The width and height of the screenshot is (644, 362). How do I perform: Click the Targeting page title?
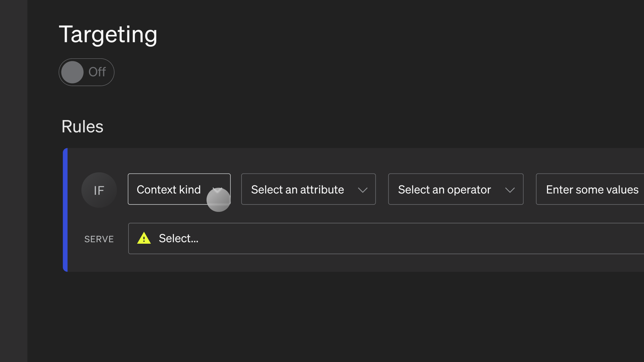click(x=108, y=35)
